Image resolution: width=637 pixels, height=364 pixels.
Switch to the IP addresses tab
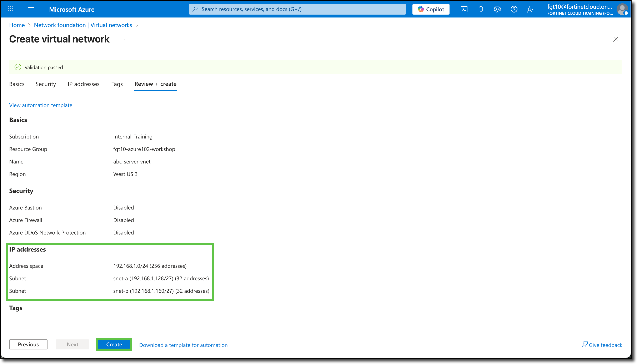pyautogui.click(x=83, y=84)
